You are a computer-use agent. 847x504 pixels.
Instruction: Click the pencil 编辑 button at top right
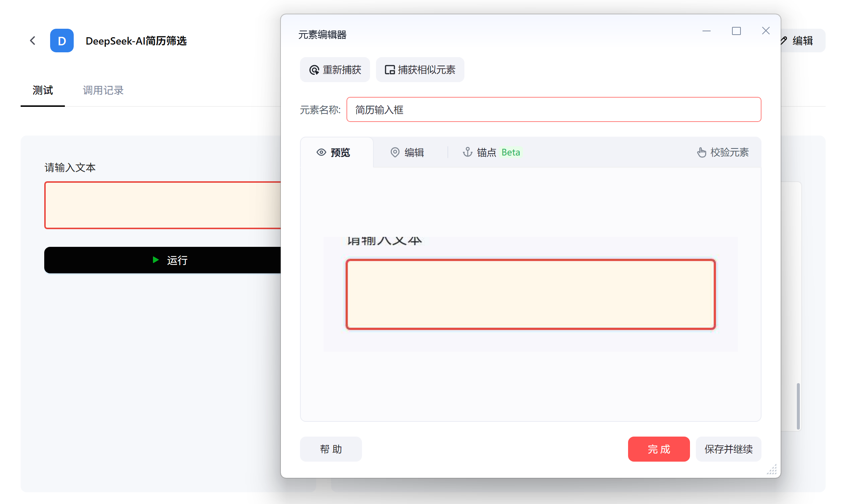click(802, 41)
